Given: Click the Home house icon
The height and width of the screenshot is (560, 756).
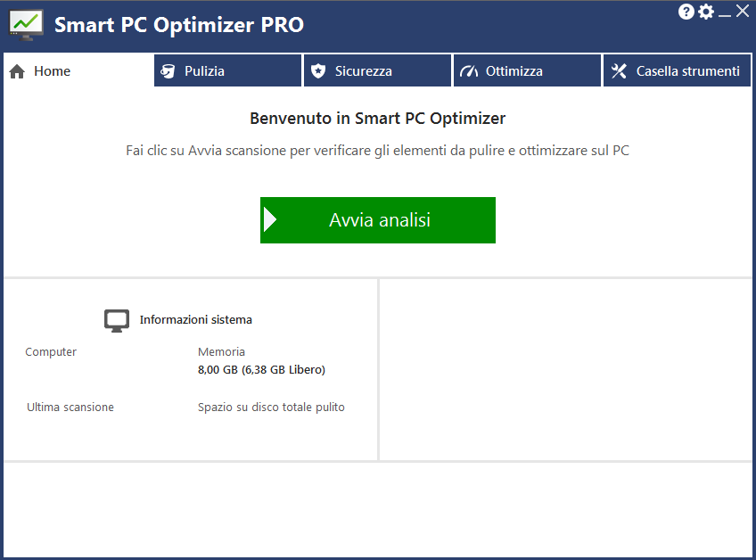Looking at the screenshot, I should pos(17,71).
